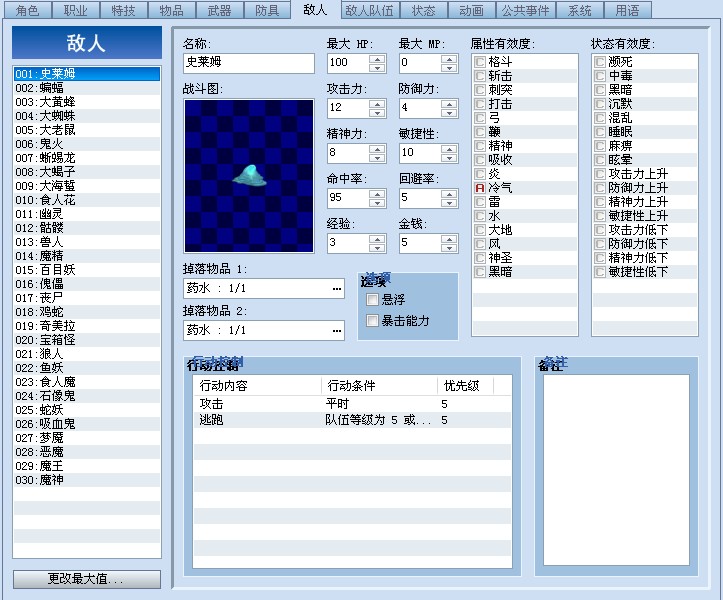This screenshot has height=600, width=723.
Task: Increase 经验 with up arrow
Action: click(x=377, y=239)
